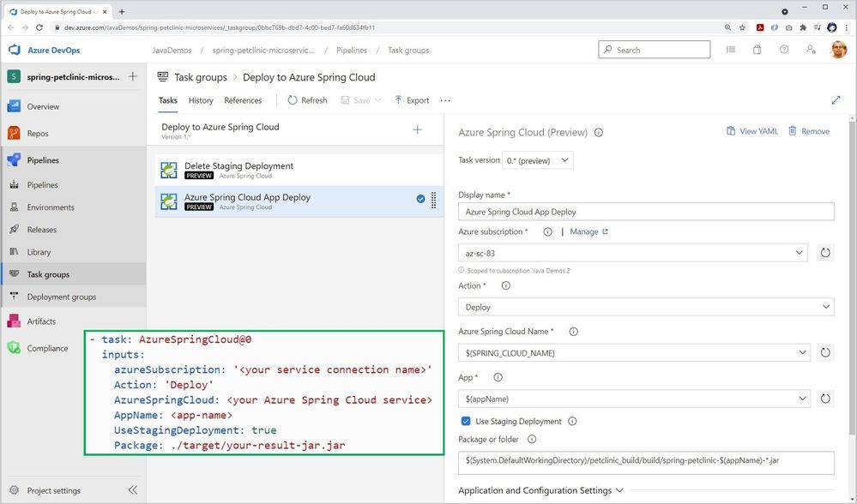Collapse the sidebar with the double chevron

(x=133, y=489)
